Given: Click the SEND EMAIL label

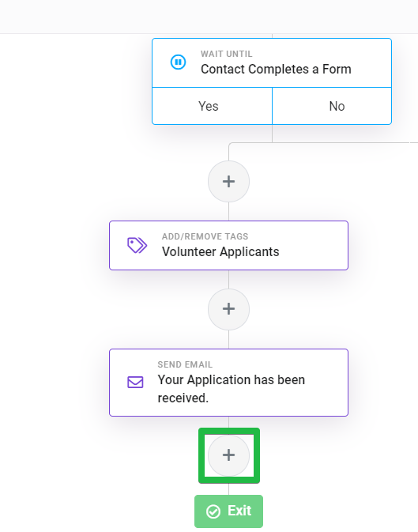Looking at the screenshot, I should tap(185, 364).
